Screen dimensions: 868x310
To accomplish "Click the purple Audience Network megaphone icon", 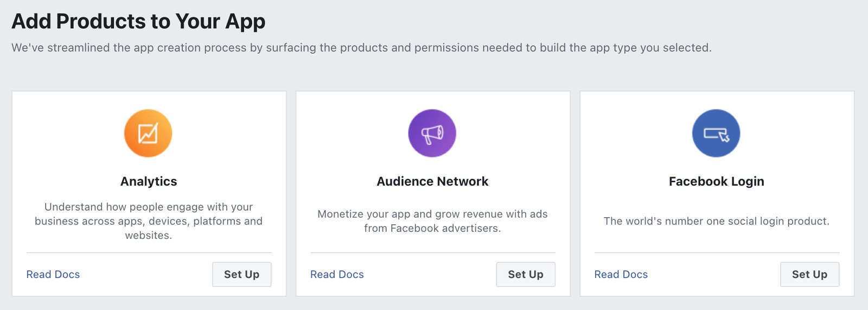I will 432,134.
